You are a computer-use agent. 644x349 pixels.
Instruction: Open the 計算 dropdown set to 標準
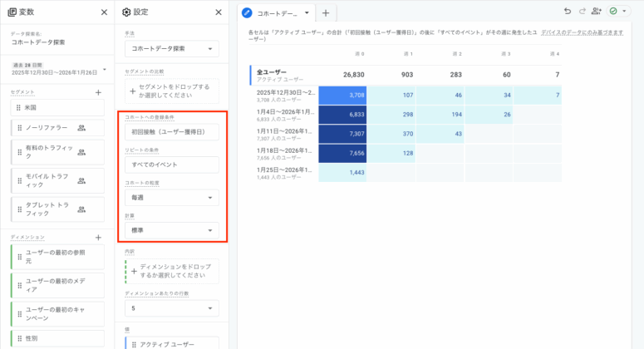point(172,230)
